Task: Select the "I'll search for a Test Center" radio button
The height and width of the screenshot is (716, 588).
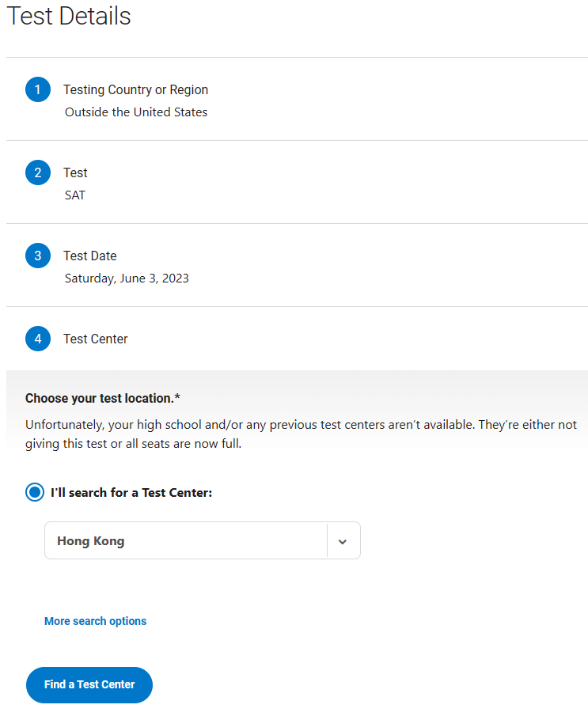Action: 35,492
